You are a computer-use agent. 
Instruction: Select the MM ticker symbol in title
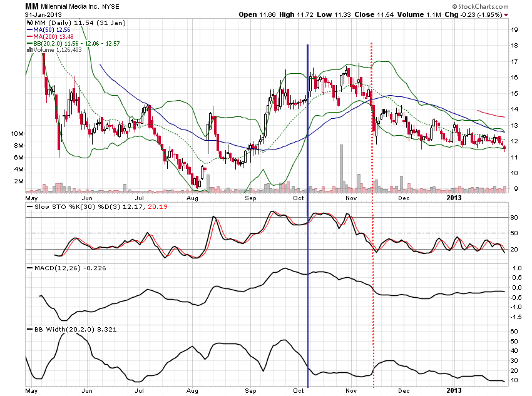click(31, 6)
